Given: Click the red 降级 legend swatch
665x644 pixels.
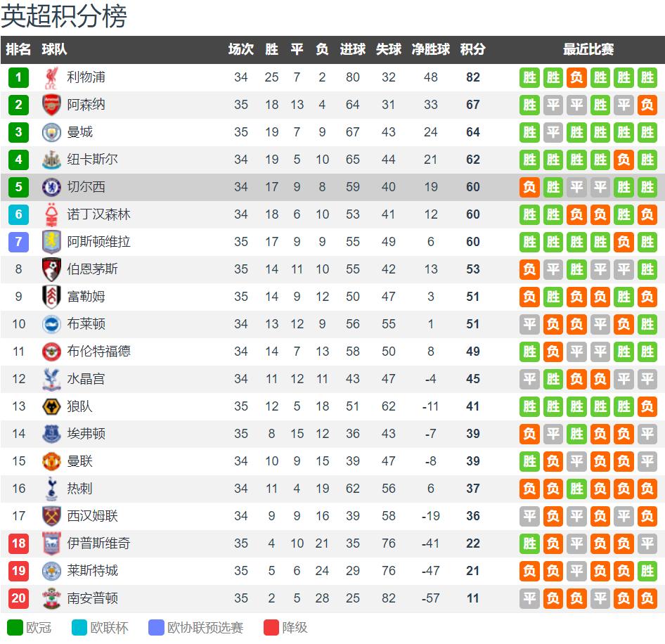Looking at the screenshot, I should click(x=271, y=627).
